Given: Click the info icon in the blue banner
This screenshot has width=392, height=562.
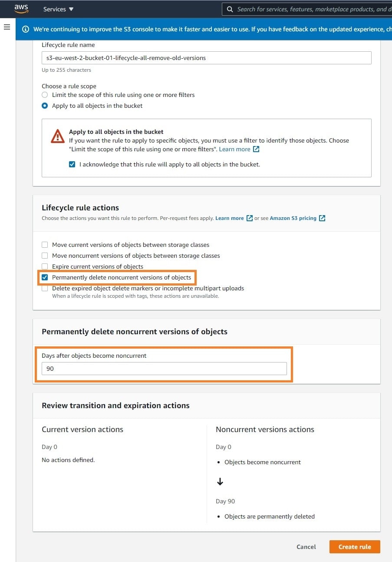Looking at the screenshot, I should [26, 29].
